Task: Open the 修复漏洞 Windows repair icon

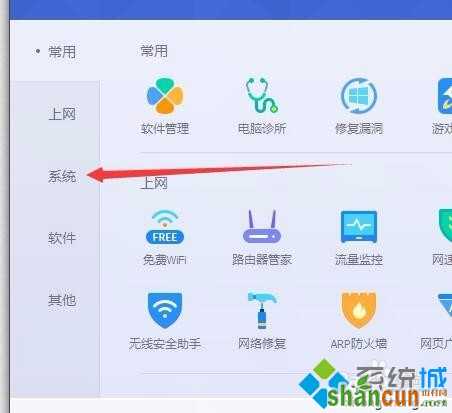Action: tap(359, 96)
